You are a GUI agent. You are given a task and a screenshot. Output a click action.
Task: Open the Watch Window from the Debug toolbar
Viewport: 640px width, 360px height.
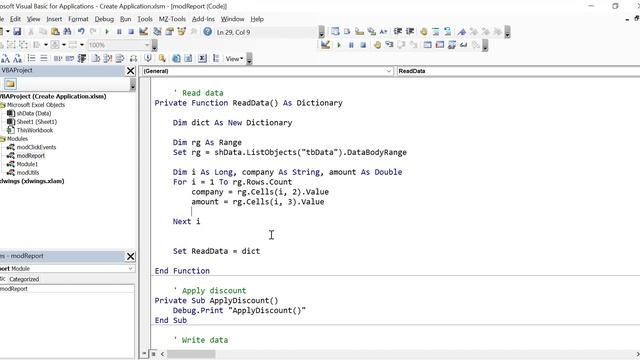[451, 44]
